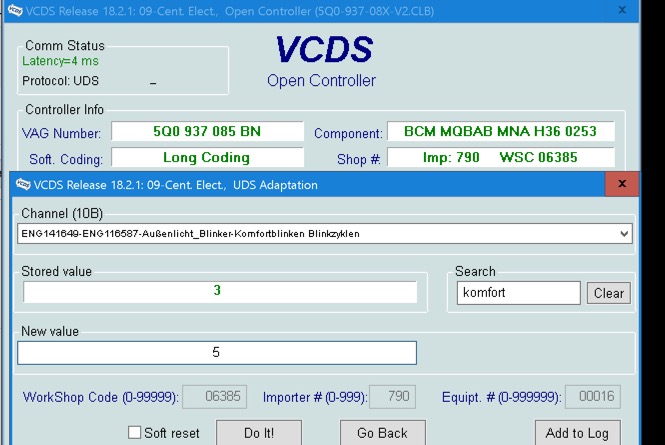665x445 pixels.
Task: Close the UDS Adaptation dialog
Action: (x=622, y=184)
